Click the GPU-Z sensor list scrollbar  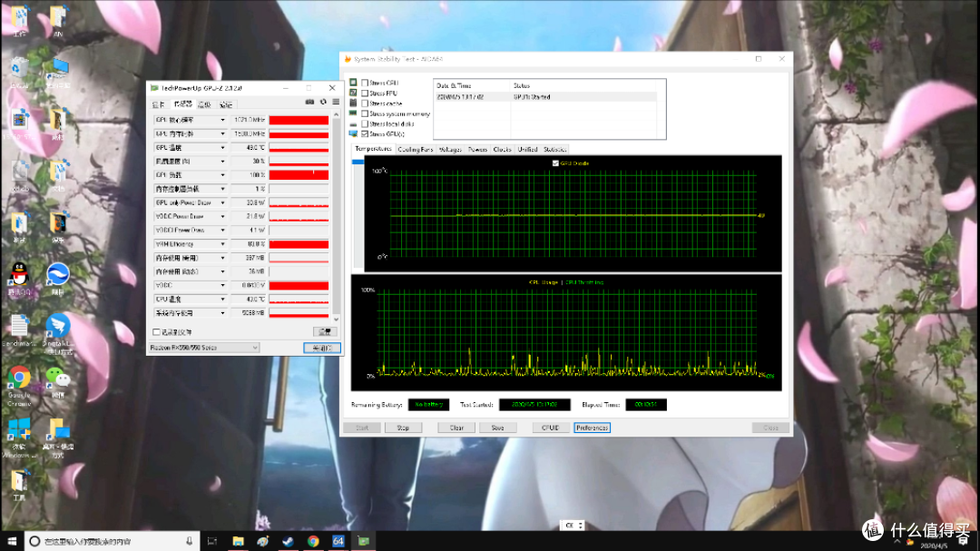pyautogui.click(x=337, y=217)
